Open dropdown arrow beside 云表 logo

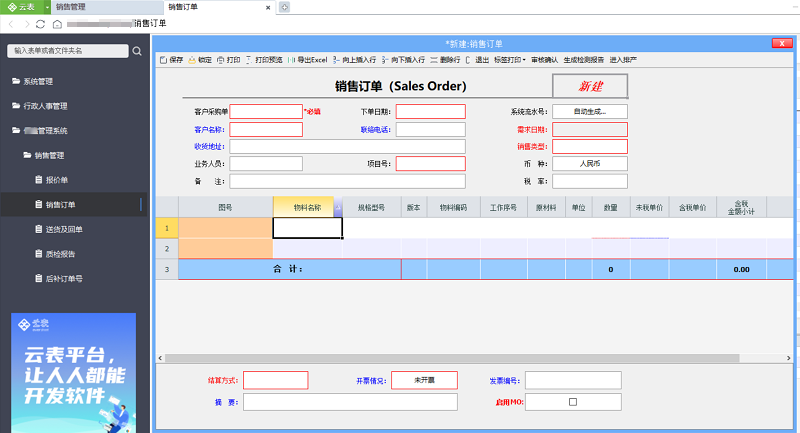coord(47,7)
